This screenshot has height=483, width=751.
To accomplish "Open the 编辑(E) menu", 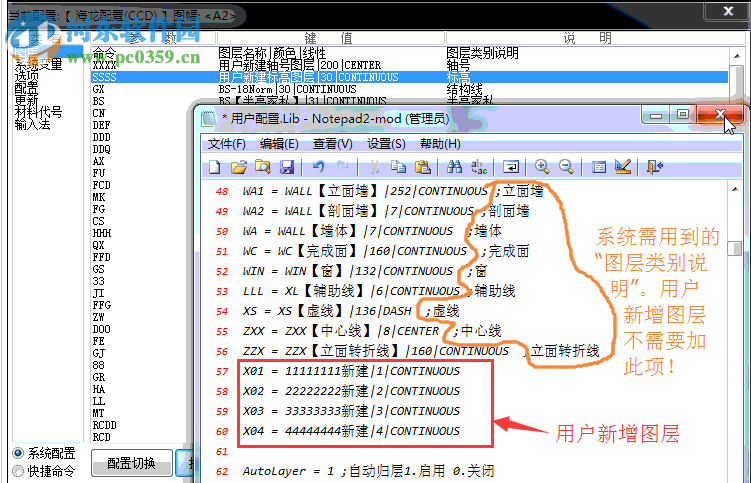I will point(279,144).
